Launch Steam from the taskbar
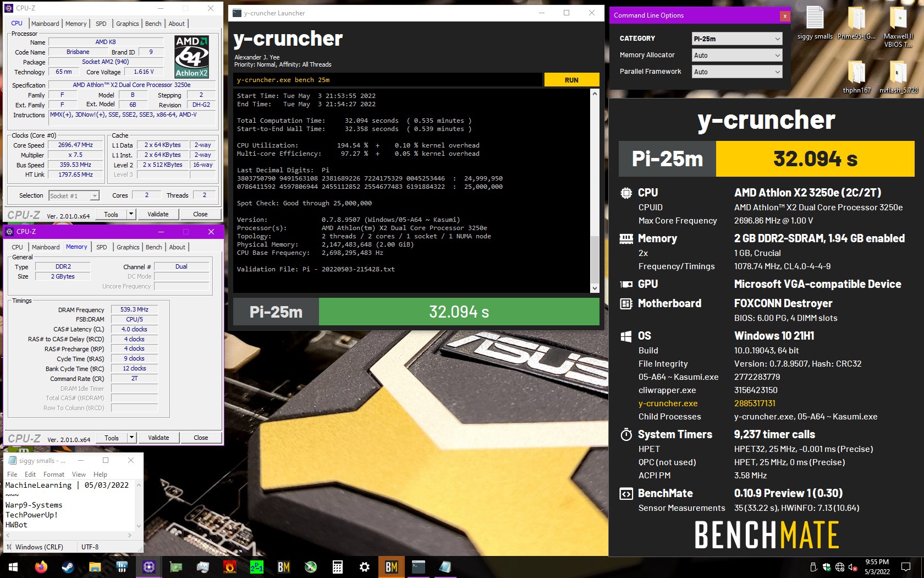Viewport: 924px width, 578px height. point(68,566)
